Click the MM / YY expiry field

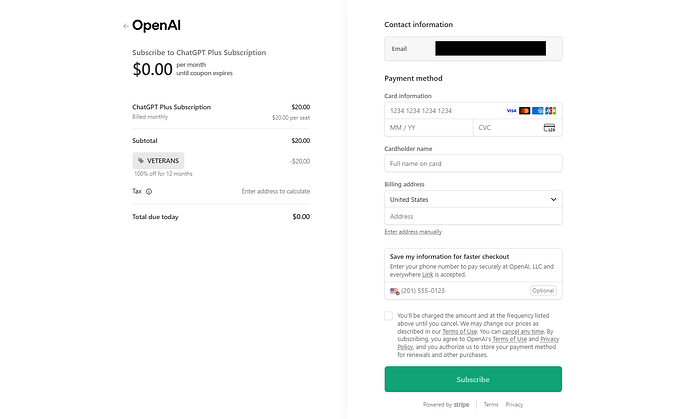(428, 128)
